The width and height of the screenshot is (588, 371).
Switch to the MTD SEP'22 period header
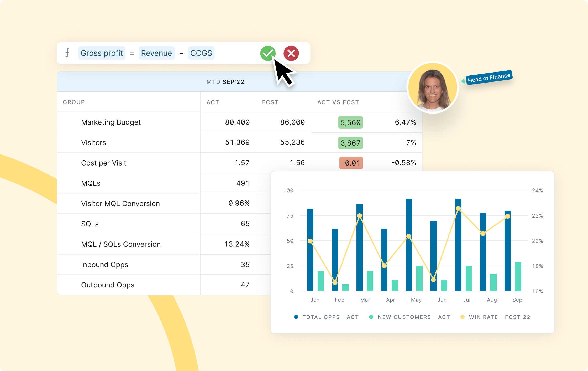[x=226, y=82]
